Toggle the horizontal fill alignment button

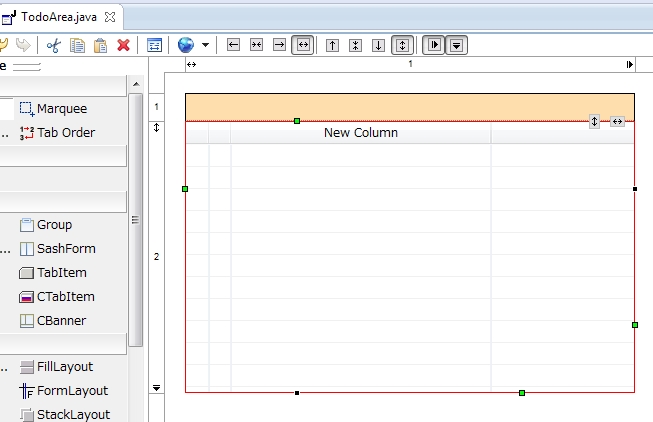coord(302,45)
